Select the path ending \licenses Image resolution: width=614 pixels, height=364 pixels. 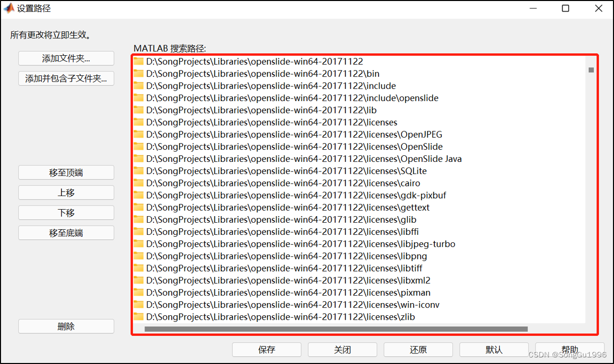pyautogui.click(x=272, y=122)
